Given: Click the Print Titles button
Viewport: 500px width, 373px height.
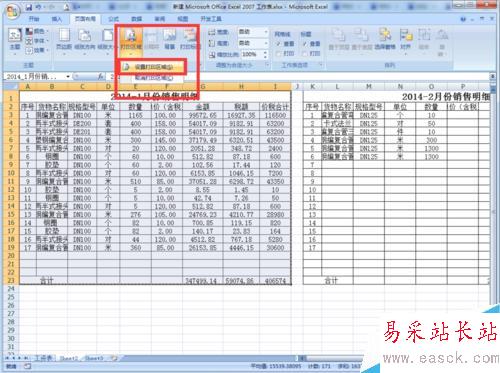Looking at the screenshot, I should pos(189,40).
